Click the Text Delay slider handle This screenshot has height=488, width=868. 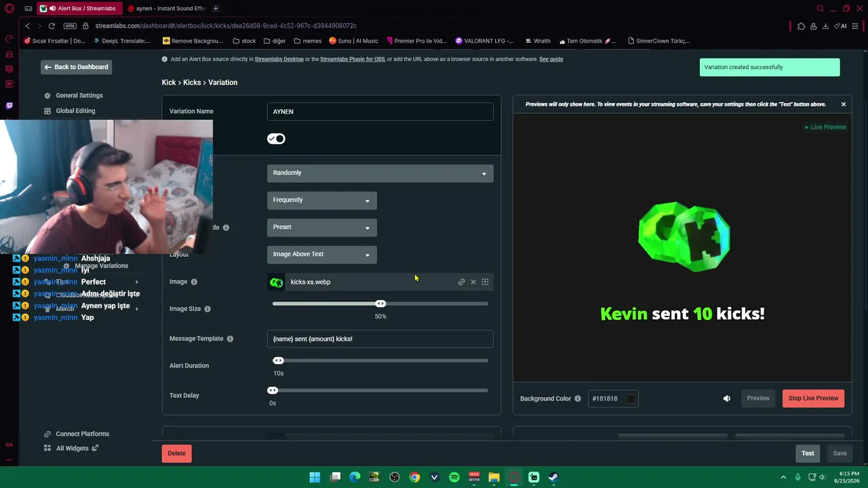coord(273,390)
